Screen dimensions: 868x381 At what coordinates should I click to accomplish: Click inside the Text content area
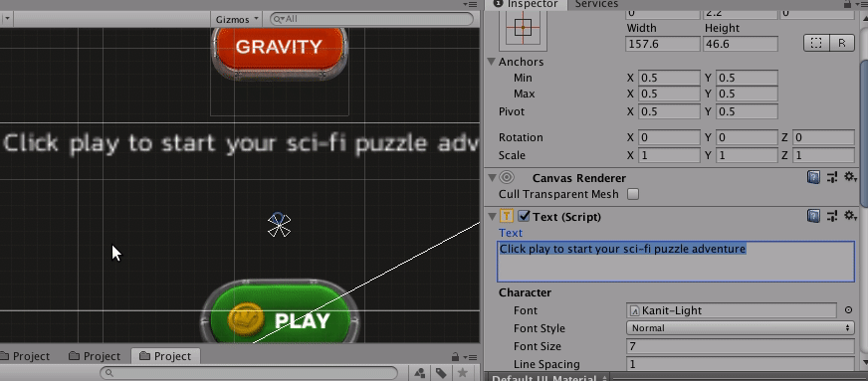[675, 262]
